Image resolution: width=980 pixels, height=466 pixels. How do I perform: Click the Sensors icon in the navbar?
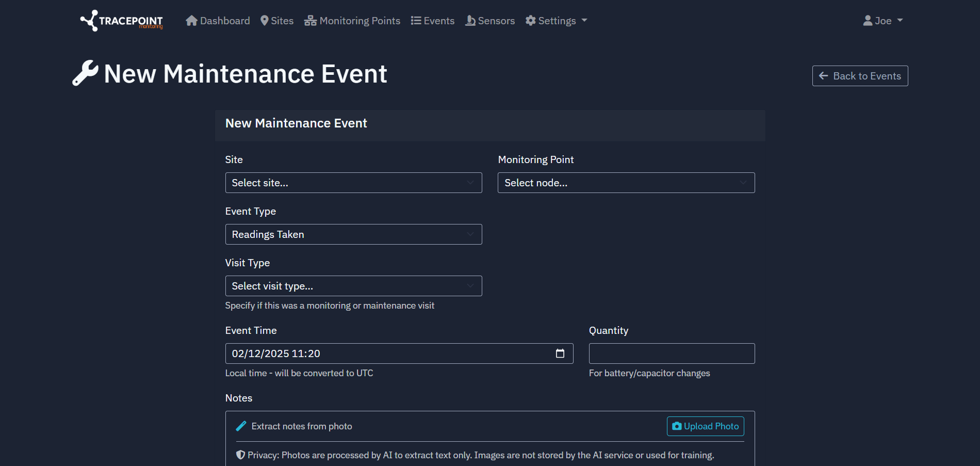coord(470,20)
